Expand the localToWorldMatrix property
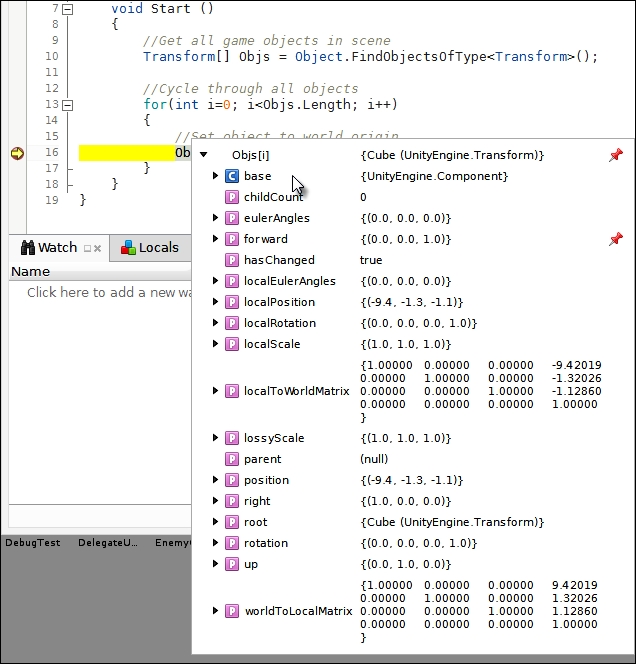636x664 pixels. pyautogui.click(x=215, y=390)
